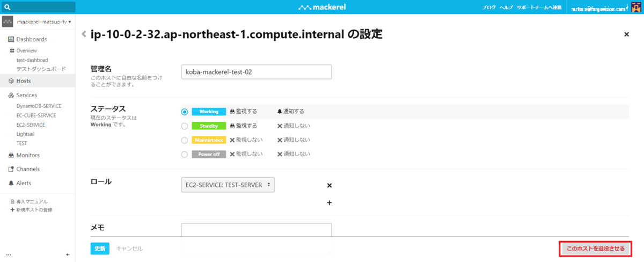Click キャンセル to discard changes
Screen dimensions: 644x262
129,249
